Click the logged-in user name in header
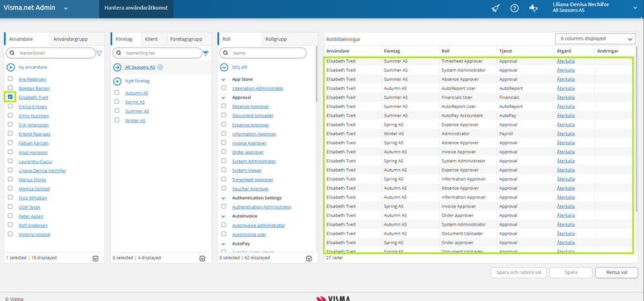 point(581,5)
